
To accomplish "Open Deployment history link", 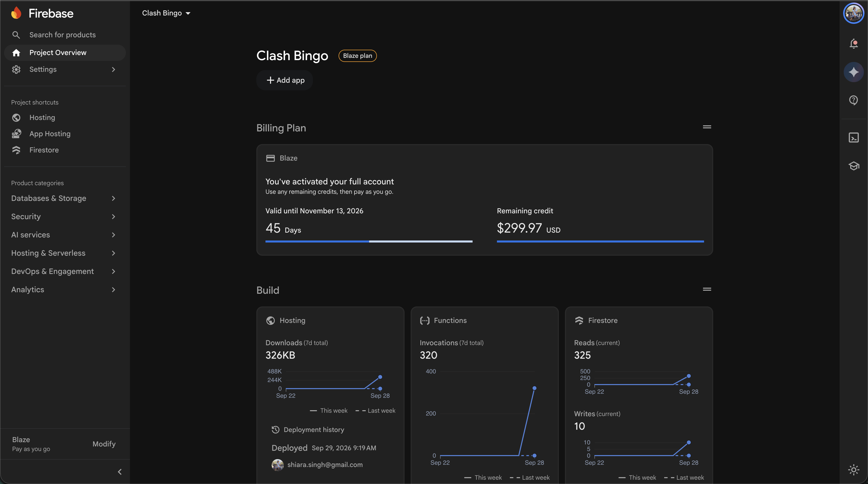I will pyautogui.click(x=308, y=429).
